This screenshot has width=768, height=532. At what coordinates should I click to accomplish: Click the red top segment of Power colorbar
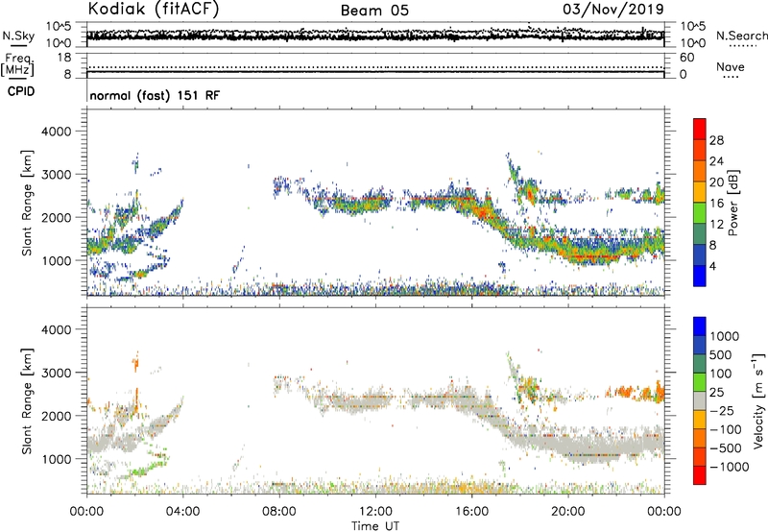point(700,130)
